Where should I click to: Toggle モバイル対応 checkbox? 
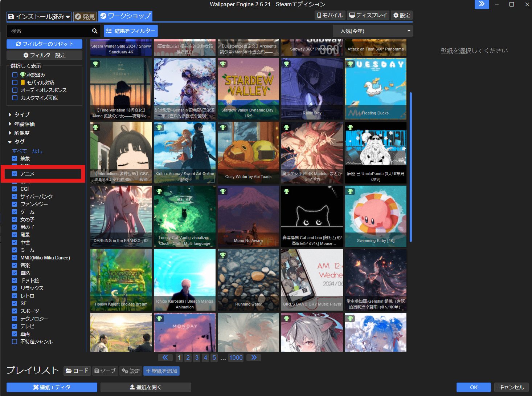coord(15,82)
